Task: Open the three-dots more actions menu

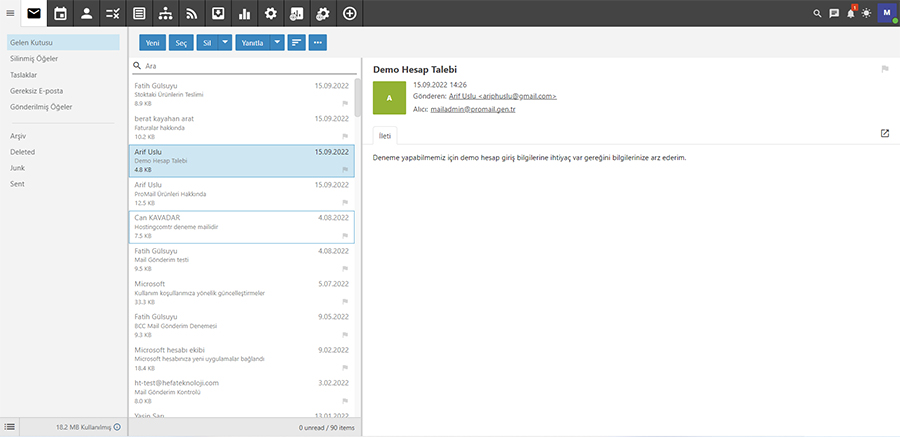Action: [318, 43]
